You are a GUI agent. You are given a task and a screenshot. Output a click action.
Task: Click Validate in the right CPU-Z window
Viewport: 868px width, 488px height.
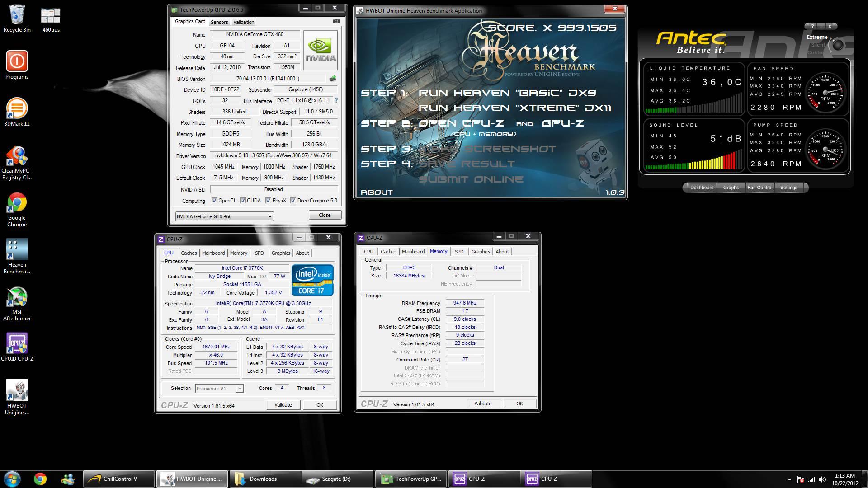click(x=483, y=404)
